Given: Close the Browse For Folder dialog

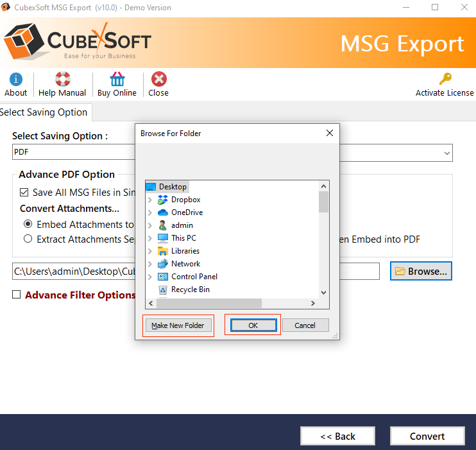Looking at the screenshot, I should click(x=330, y=133).
